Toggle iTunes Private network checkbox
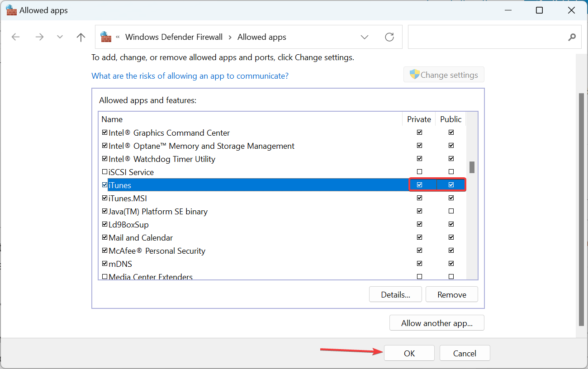Screen dimensions: 588x369 419,185
